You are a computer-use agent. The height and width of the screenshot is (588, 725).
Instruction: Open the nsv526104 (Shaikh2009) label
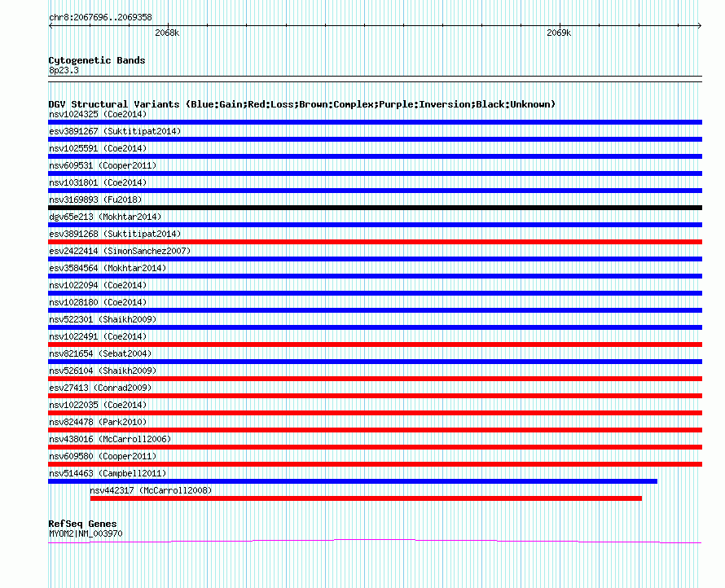(x=103, y=371)
